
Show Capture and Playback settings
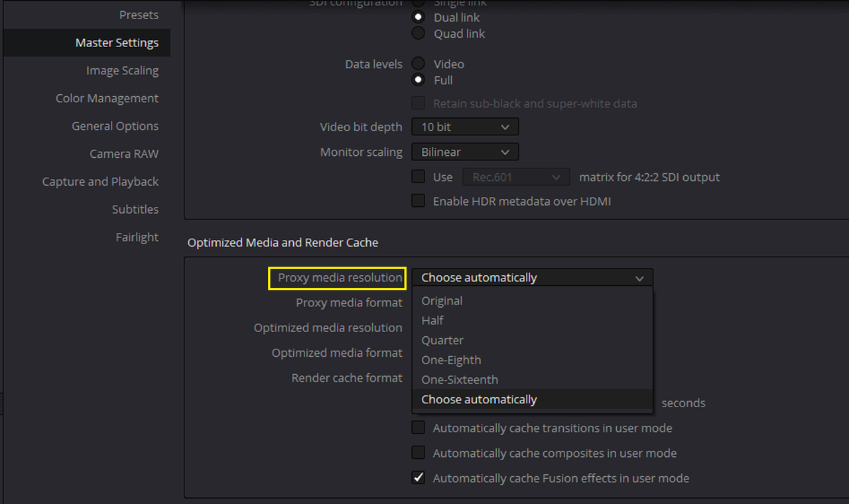[x=100, y=182]
